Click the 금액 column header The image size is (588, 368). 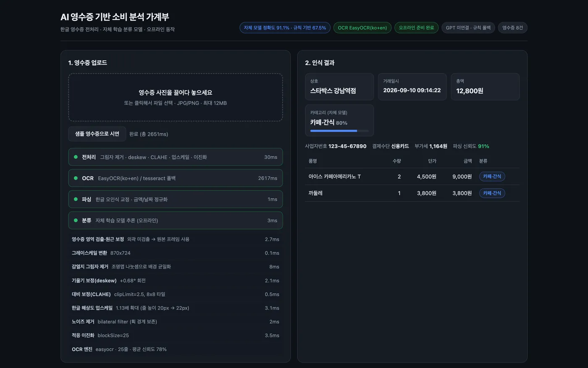467,161
